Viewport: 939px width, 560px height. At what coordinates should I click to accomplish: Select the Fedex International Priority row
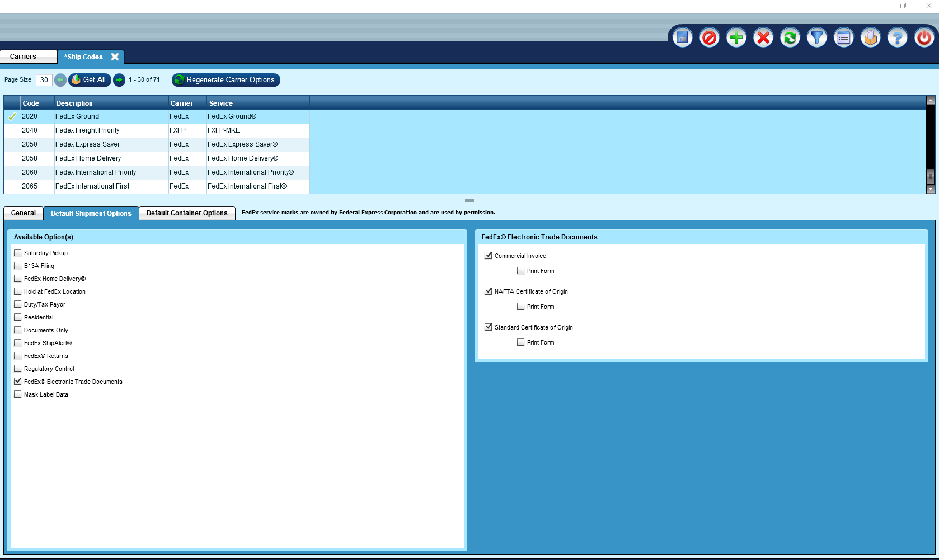(157, 172)
